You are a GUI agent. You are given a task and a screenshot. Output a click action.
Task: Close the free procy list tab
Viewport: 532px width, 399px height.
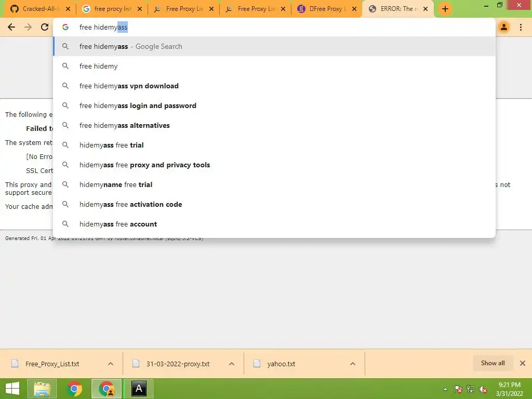(140, 9)
